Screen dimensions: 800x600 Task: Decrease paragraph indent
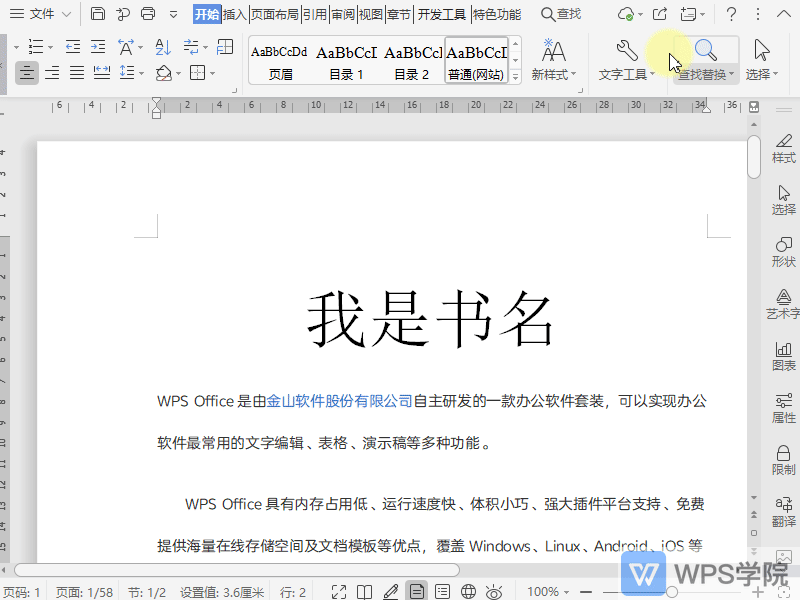[x=73, y=47]
